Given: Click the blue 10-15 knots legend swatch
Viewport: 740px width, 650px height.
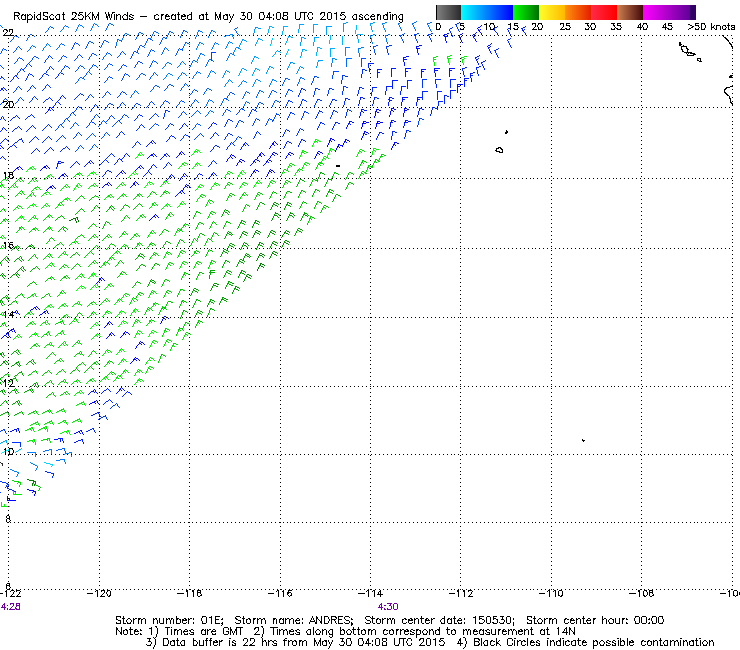Looking at the screenshot, I should coord(500,12).
